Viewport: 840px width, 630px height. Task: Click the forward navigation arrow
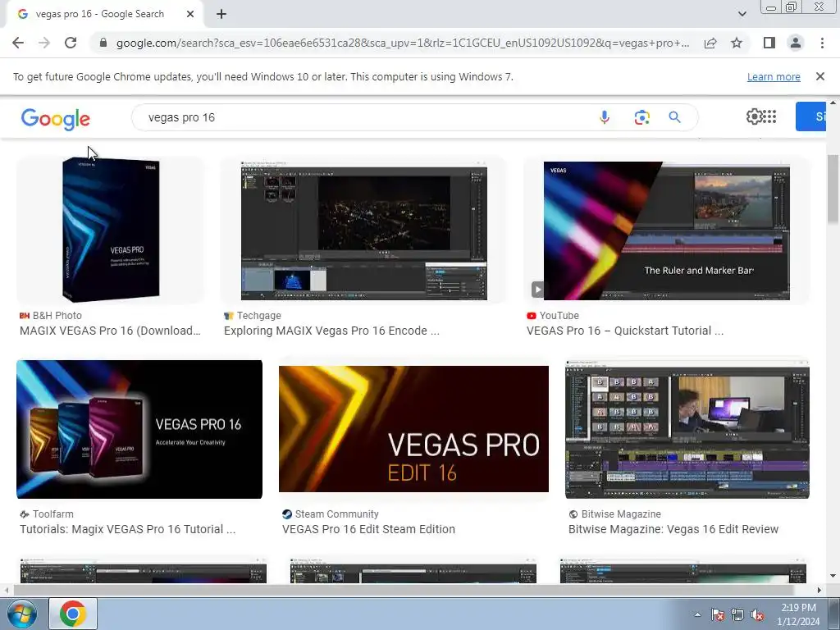(x=44, y=43)
